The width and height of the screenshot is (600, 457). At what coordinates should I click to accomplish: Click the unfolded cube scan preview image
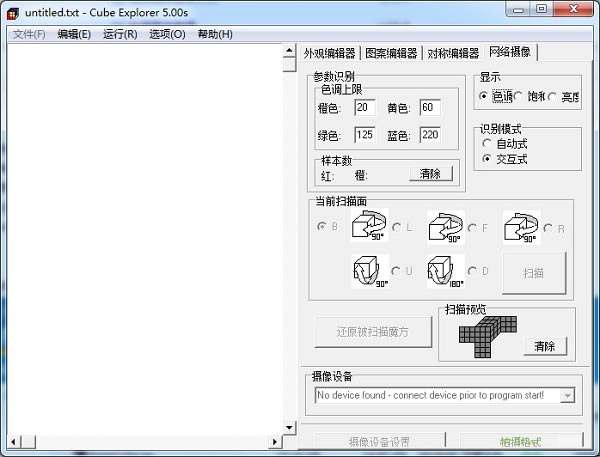click(x=488, y=336)
